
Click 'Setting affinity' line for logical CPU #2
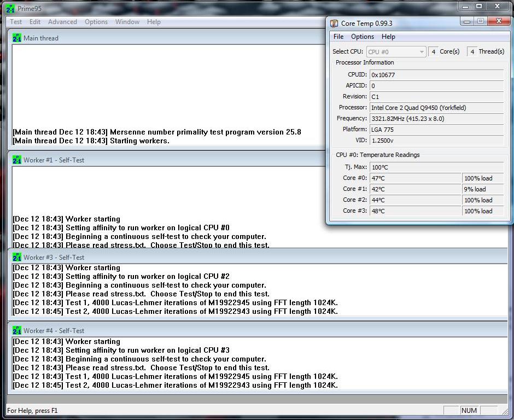[121, 276]
